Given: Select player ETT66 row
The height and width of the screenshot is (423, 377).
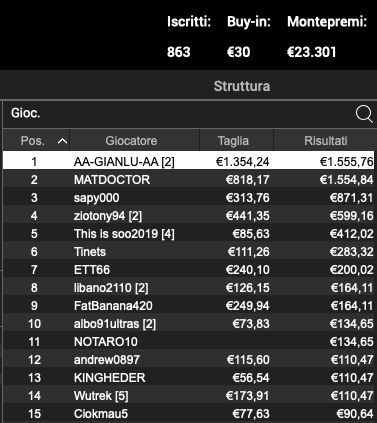Looking at the screenshot, I should (x=190, y=270).
